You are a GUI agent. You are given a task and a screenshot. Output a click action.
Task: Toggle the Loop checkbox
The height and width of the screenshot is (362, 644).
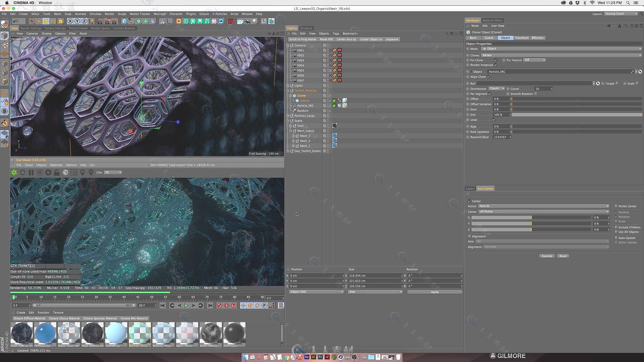[x=494, y=120]
